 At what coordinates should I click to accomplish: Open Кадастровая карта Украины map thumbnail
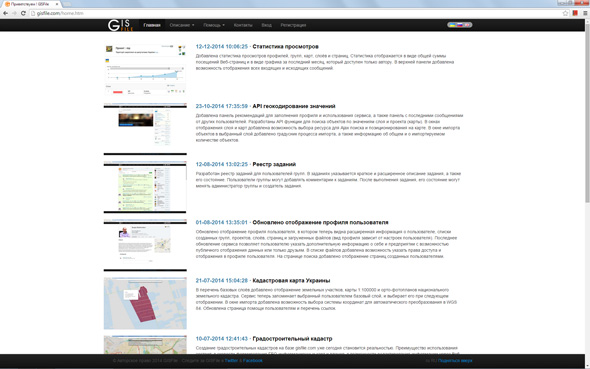(x=145, y=304)
